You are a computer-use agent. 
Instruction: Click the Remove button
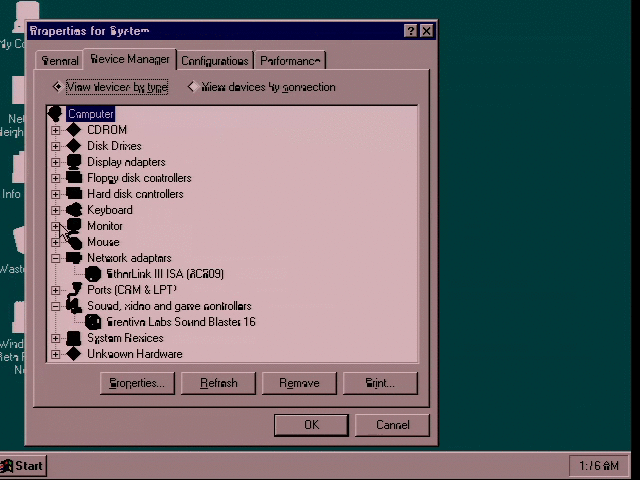pos(299,383)
